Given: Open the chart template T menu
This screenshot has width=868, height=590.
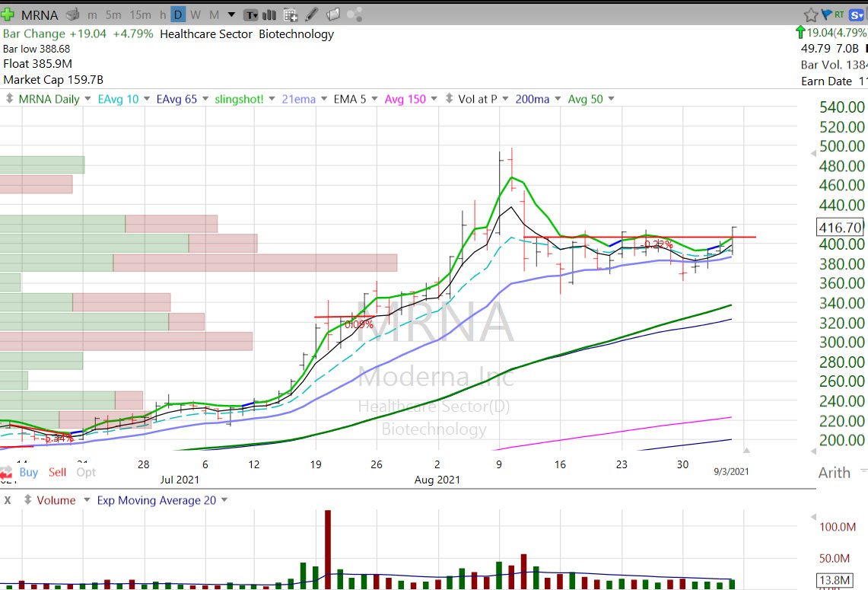Looking at the screenshot, I should click(251, 15).
